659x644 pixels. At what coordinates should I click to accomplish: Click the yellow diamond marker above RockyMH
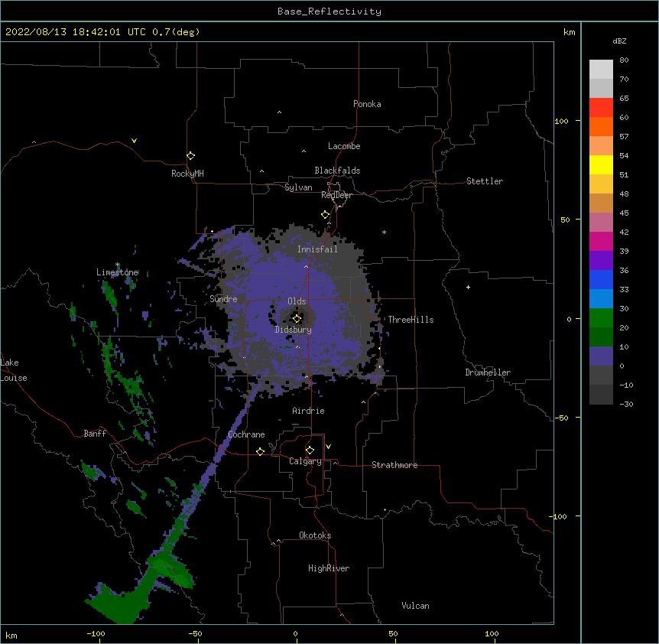tap(191, 156)
